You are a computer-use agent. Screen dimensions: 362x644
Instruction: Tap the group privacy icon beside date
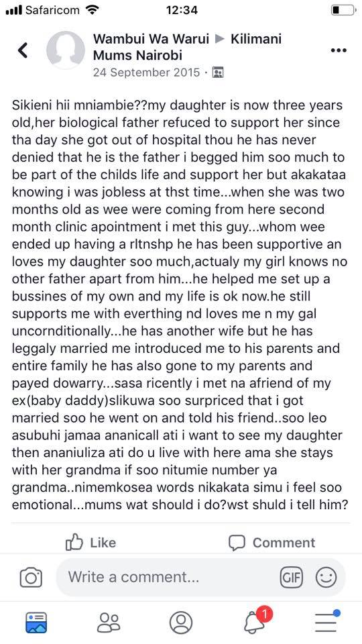(217, 72)
